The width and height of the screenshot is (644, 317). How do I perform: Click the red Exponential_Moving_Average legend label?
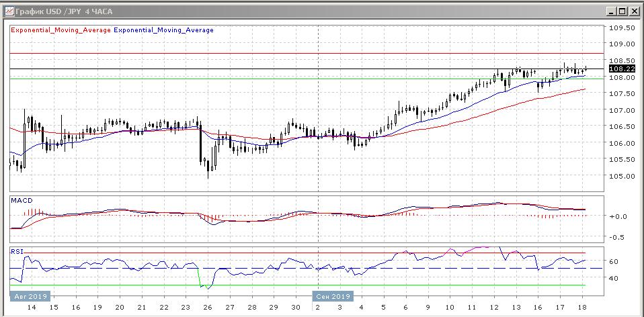[x=61, y=30]
